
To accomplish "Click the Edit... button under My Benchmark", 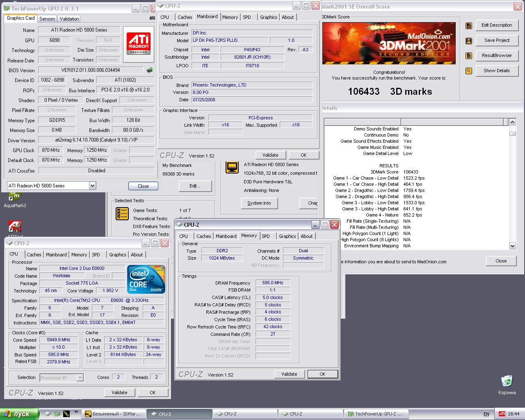I will click(195, 186).
